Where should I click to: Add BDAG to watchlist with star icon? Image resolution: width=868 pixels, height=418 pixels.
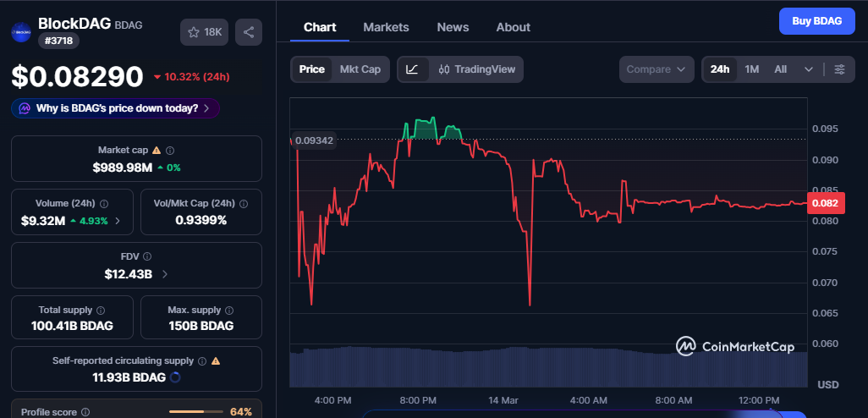click(204, 32)
